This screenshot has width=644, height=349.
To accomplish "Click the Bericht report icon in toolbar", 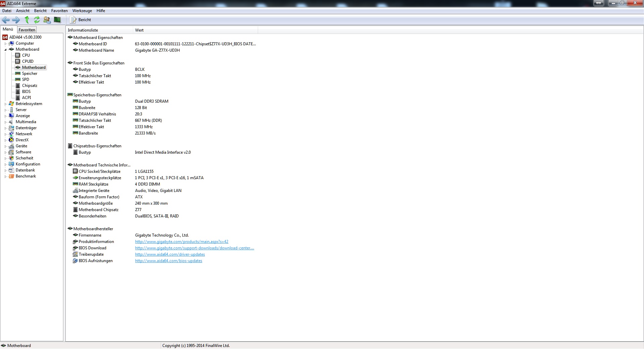I will [x=73, y=20].
